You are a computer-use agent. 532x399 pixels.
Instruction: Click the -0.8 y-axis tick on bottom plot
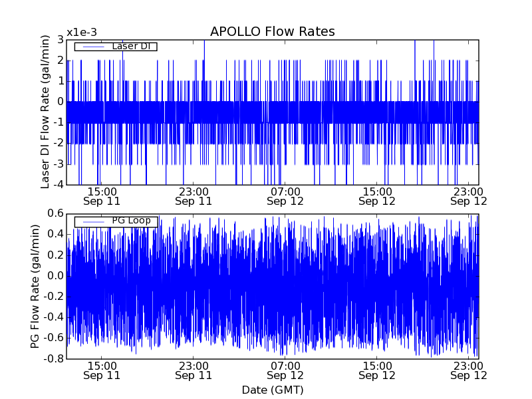(x=54, y=358)
